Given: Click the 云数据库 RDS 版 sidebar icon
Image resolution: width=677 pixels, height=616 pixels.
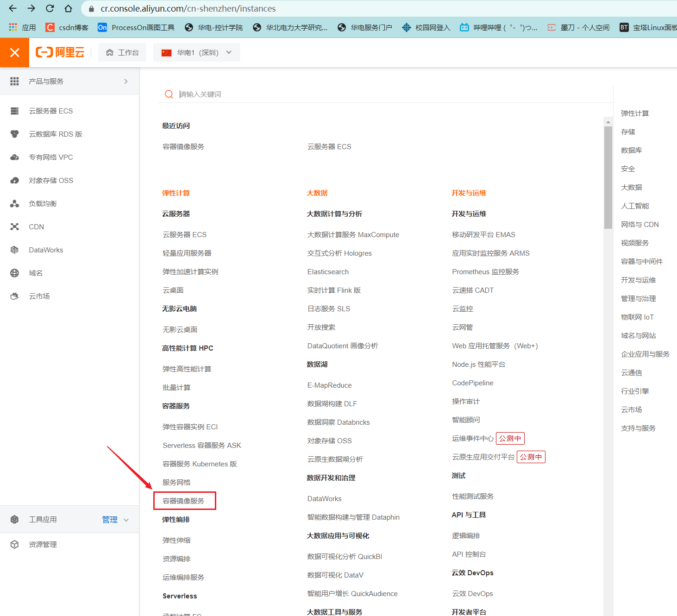Looking at the screenshot, I should coord(15,134).
